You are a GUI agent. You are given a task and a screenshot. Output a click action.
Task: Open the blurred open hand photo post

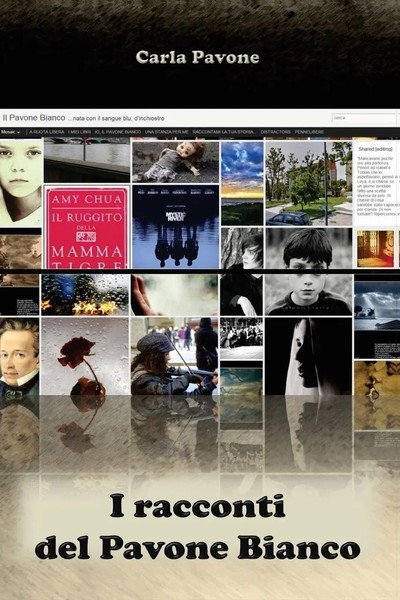(175, 295)
